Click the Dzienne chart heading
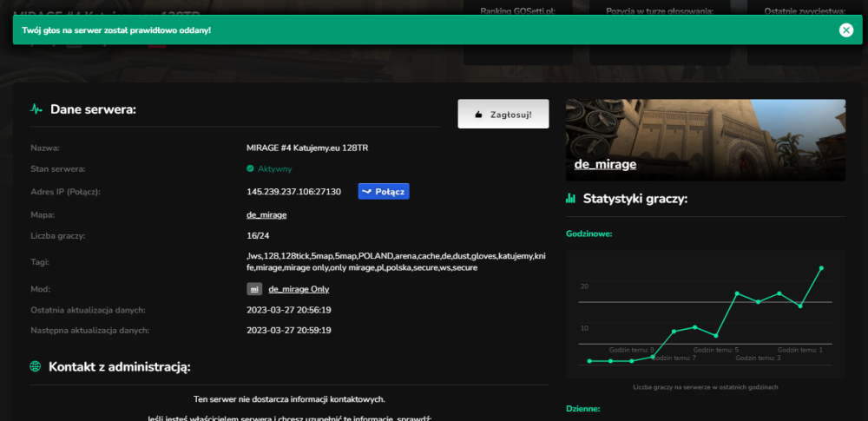The height and width of the screenshot is (421, 868). click(583, 409)
